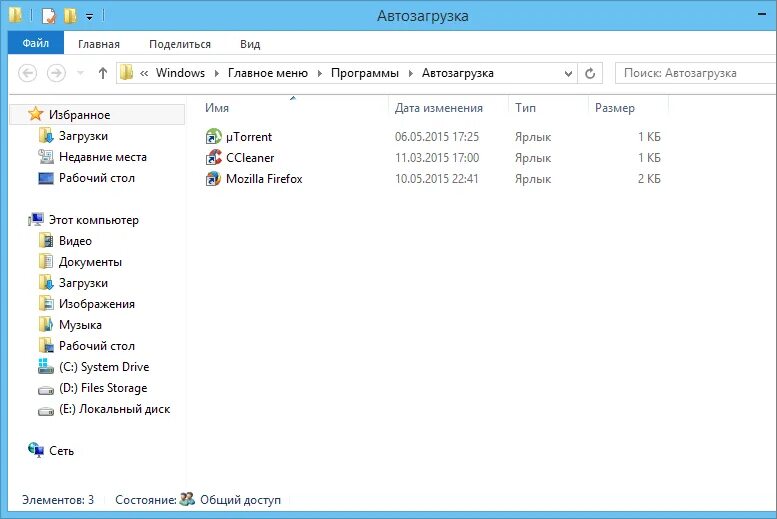Switch to the Вид ribbon tab
Screen dimensions: 777x519
(x=250, y=44)
